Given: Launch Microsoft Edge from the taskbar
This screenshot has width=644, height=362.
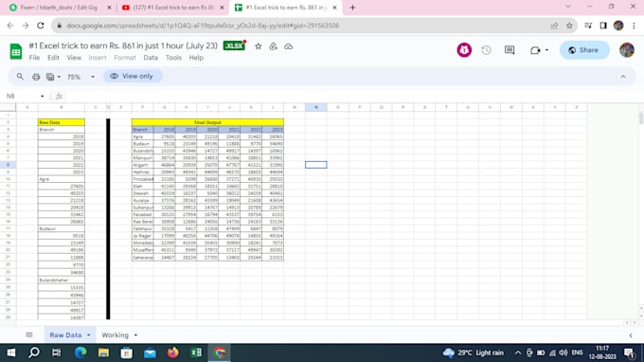Looking at the screenshot, I should click(80, 353).
